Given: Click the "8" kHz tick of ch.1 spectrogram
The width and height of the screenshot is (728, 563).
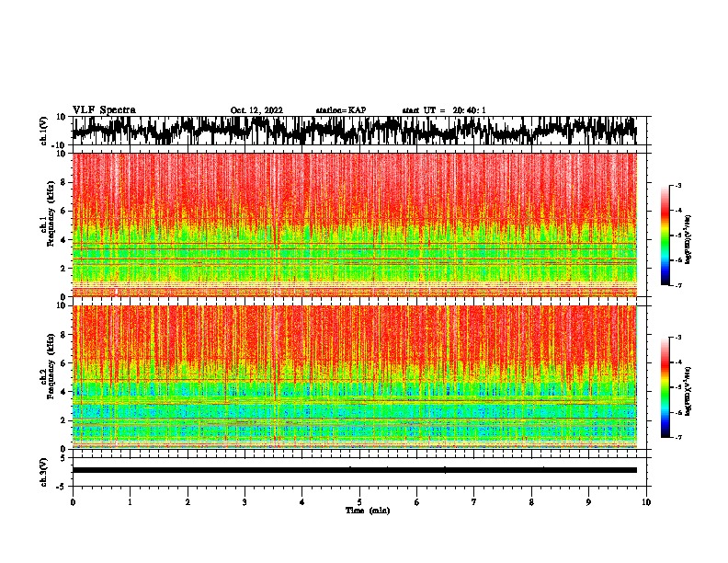Looking at the screenshot, I should 64,182.
